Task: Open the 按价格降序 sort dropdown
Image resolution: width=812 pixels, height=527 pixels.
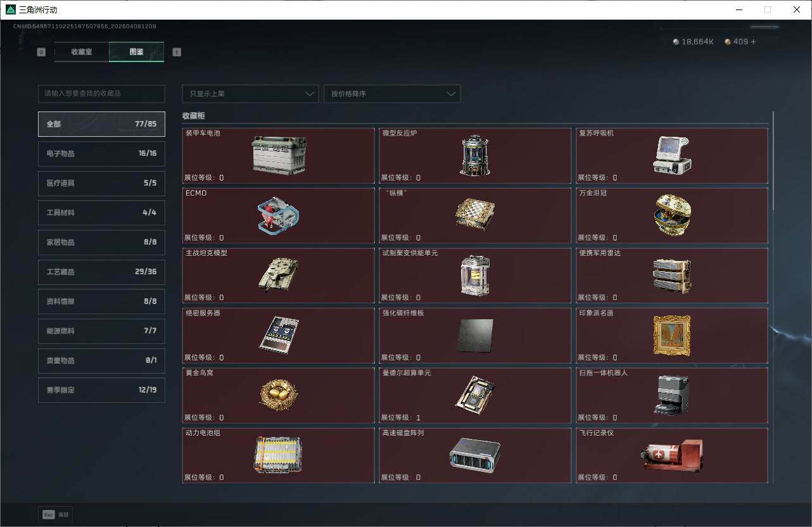Action: click(392, 94)
